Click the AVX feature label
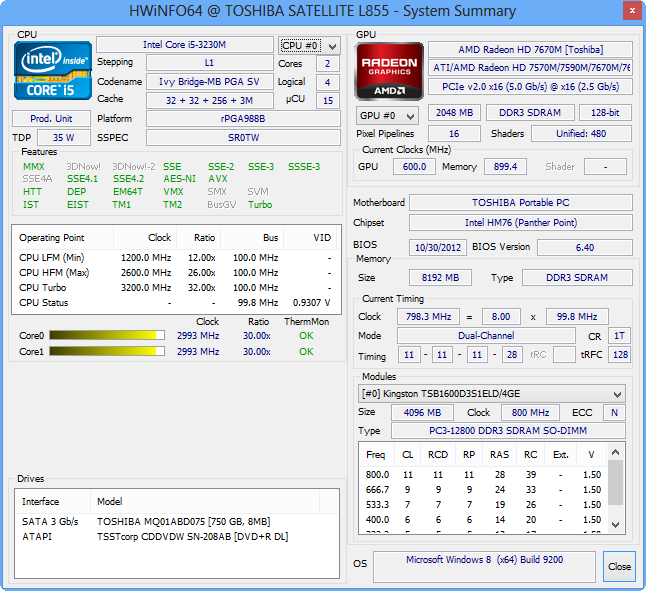The image size is (646, 591). [x=218, y=179]
